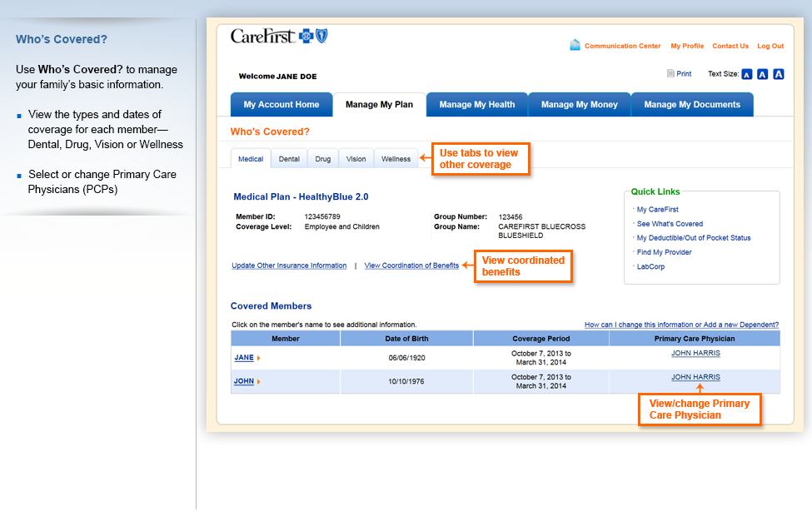This screenshot has width=812, height=521.
Task: Click the CareFirst logo
Action: [x=279, y=37]
